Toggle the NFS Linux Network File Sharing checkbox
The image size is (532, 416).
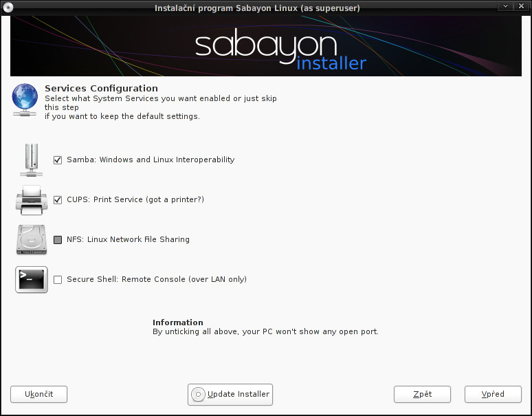point(58,240)
